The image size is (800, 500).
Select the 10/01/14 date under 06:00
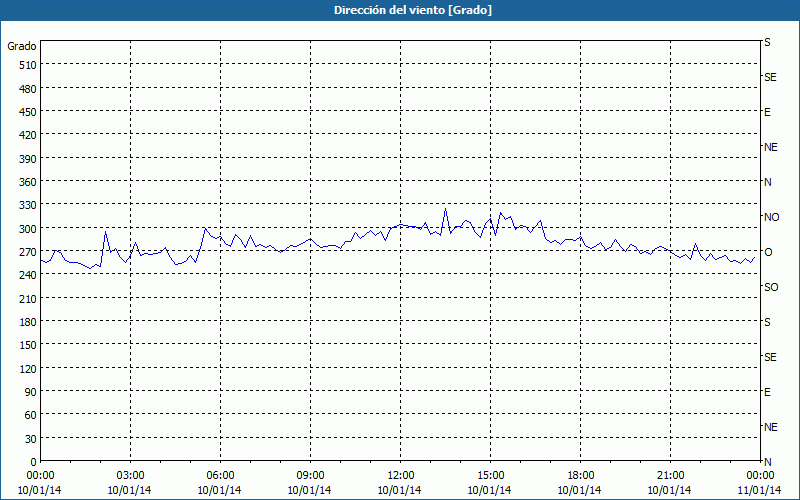pos(219,490)
